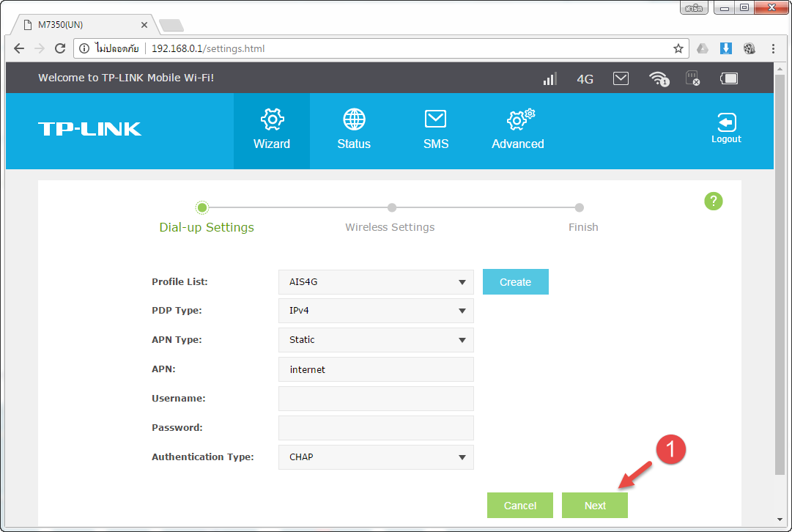Close the M7350(UN) browser tab
Viewport: 792px width, 532px height.
point(144,25)
